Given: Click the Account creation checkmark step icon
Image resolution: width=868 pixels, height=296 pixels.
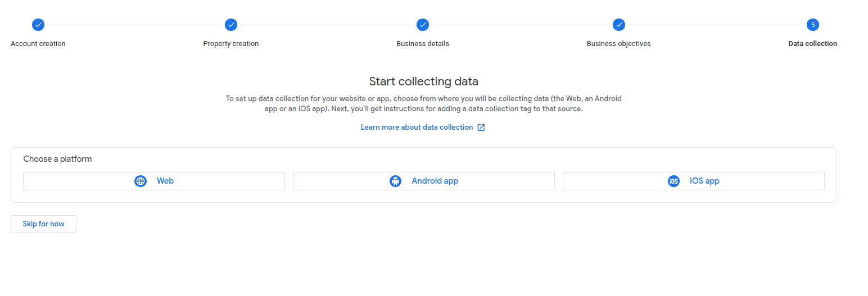Looking at the screenshot, I should (38, 25).
